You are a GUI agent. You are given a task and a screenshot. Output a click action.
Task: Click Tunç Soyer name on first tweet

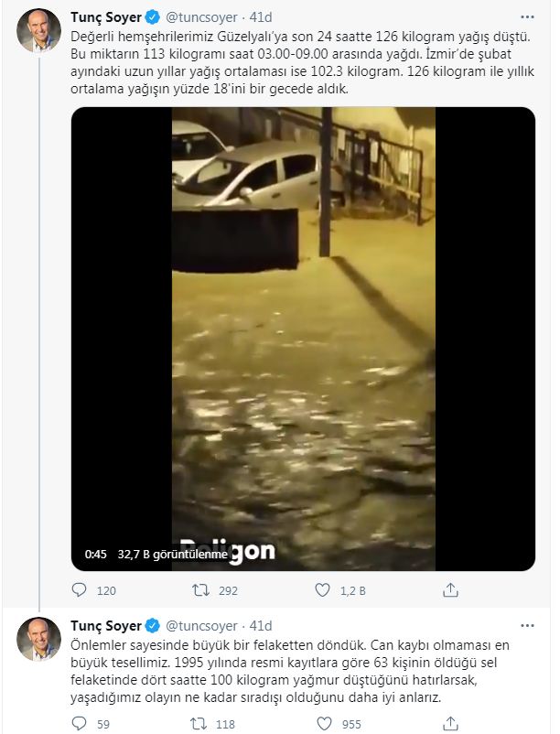pyautogui.click(x=106, y=17)
